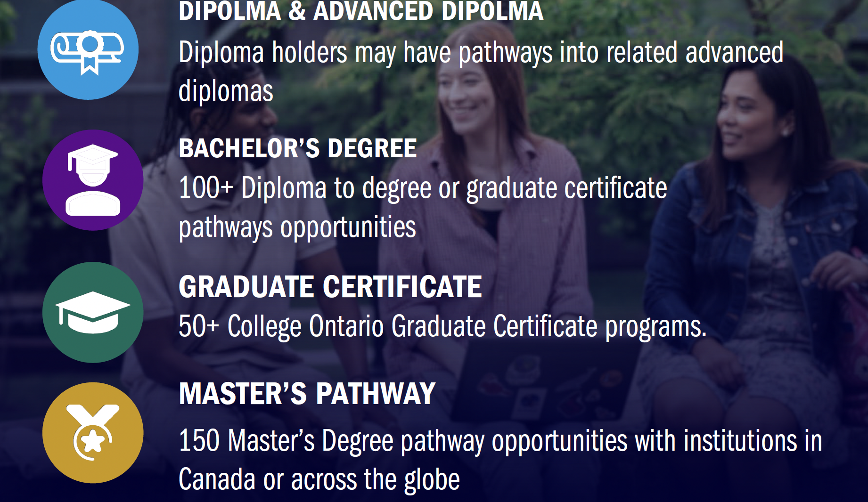Click the lowercase word 'diplomas'
The width and height of the screenshot is (868, 502).
(x=226, y=91)
